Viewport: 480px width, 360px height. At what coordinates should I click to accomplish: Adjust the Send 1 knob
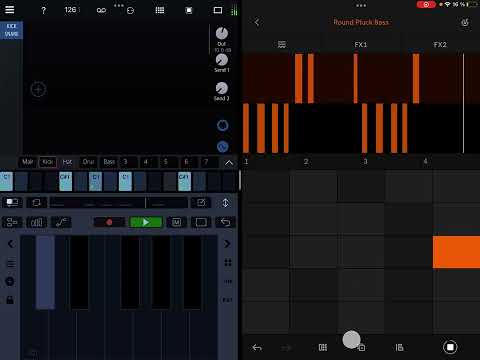[x=222, y=60]
